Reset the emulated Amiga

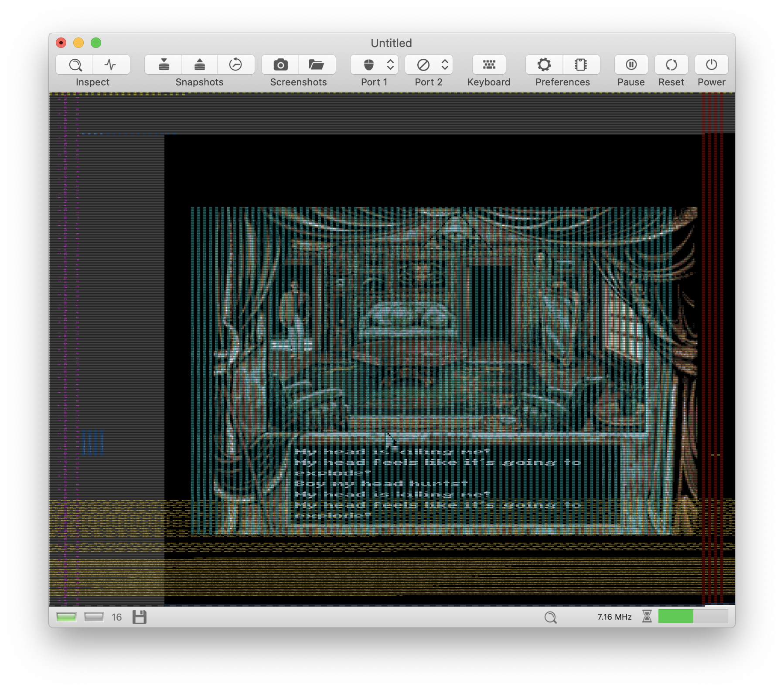pos(672,65)
